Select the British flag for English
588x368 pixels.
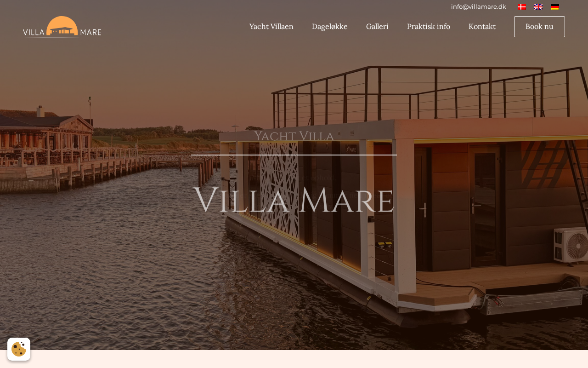(x=538, y=7)
